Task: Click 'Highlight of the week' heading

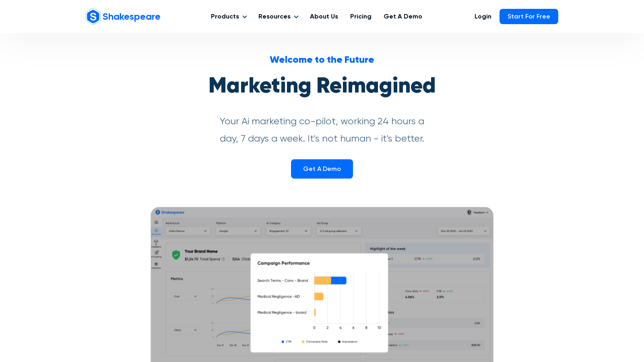Action: pos(388,249)
